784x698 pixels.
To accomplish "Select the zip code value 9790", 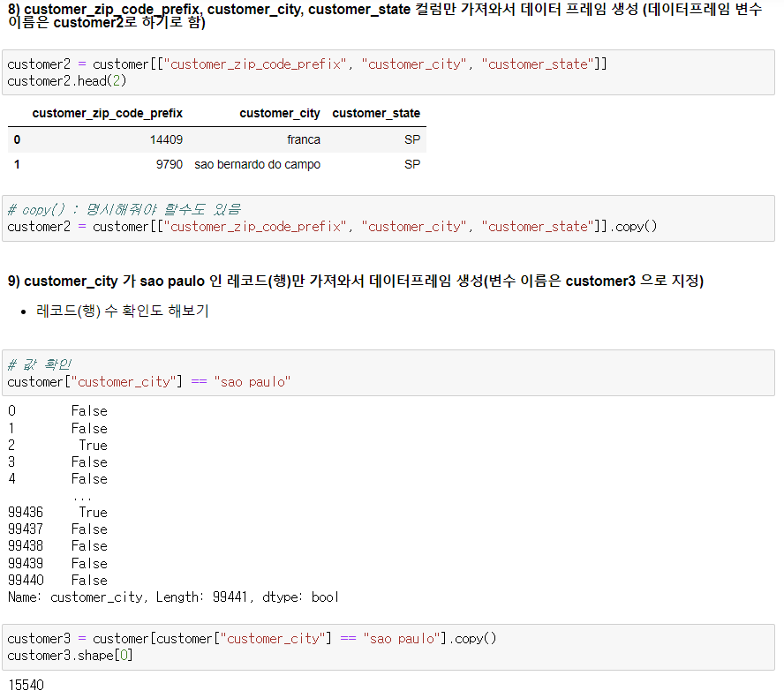I will (169, 164).
